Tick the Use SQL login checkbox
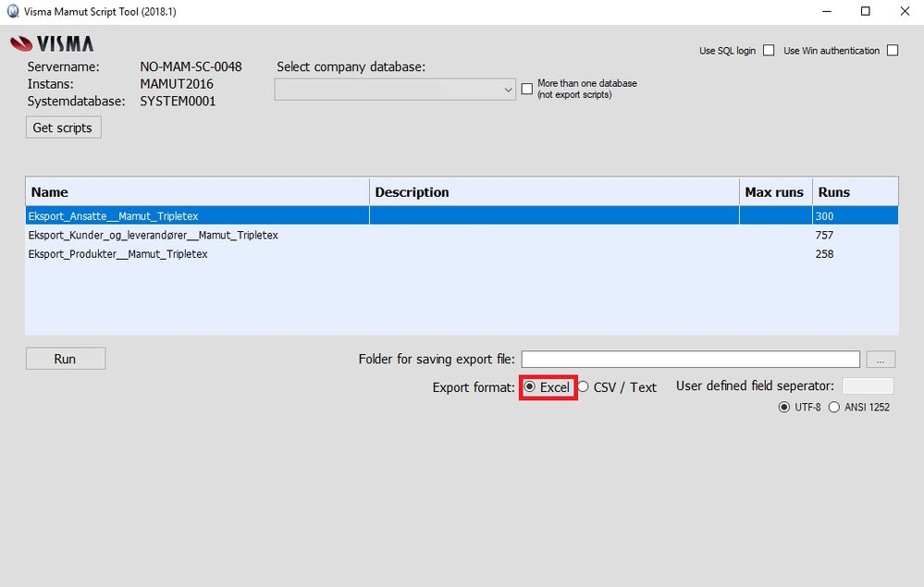The width and height of the screenshot is (924, 587). tap(769, 51)
